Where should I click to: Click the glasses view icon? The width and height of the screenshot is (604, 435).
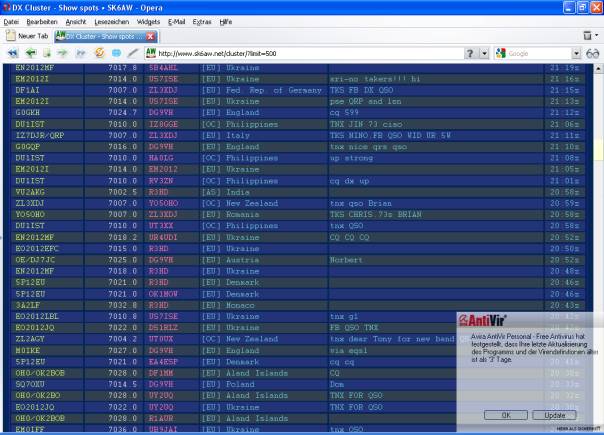[592, 54]
